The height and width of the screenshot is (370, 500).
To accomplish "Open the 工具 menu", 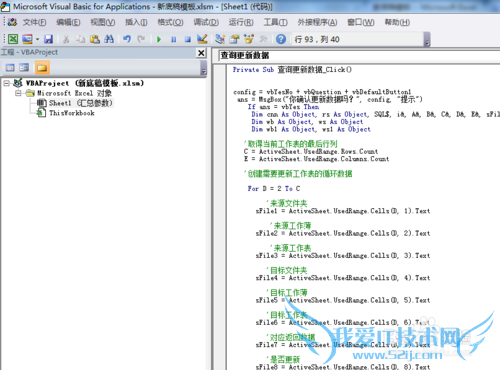I will point(275,22).
